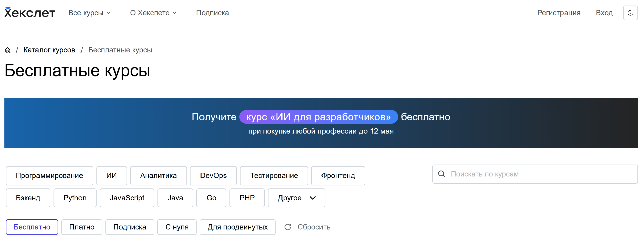Expand the Все курсы dropdown
Screen dimensions: 644x251
click(x=89, y=13)
